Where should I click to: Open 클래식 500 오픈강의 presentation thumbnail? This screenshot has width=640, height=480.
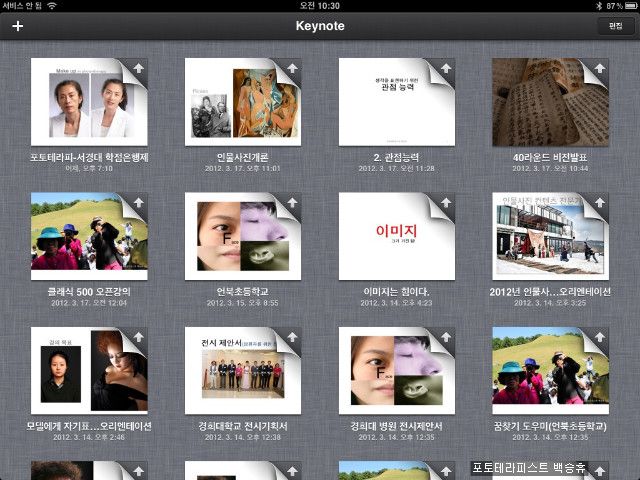(89, 236)
